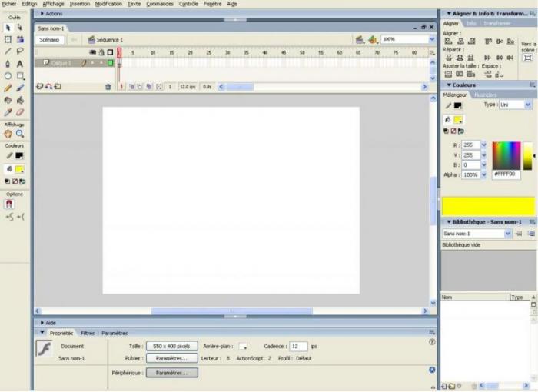This screenshot has width=538, height=392.
Task: Choose the Brush tool
Action: tap(20, 88)
